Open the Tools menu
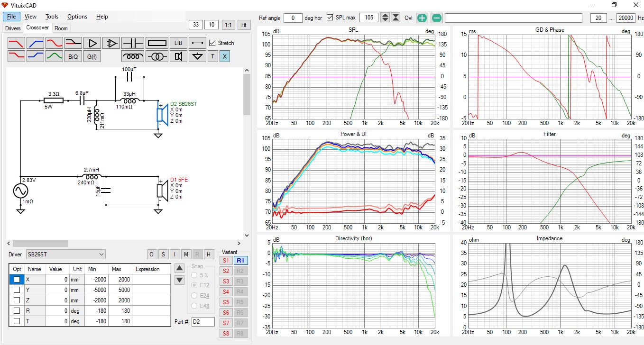This screenshot has height=345, width=644. pyautogui.click(x=52, y=17)
